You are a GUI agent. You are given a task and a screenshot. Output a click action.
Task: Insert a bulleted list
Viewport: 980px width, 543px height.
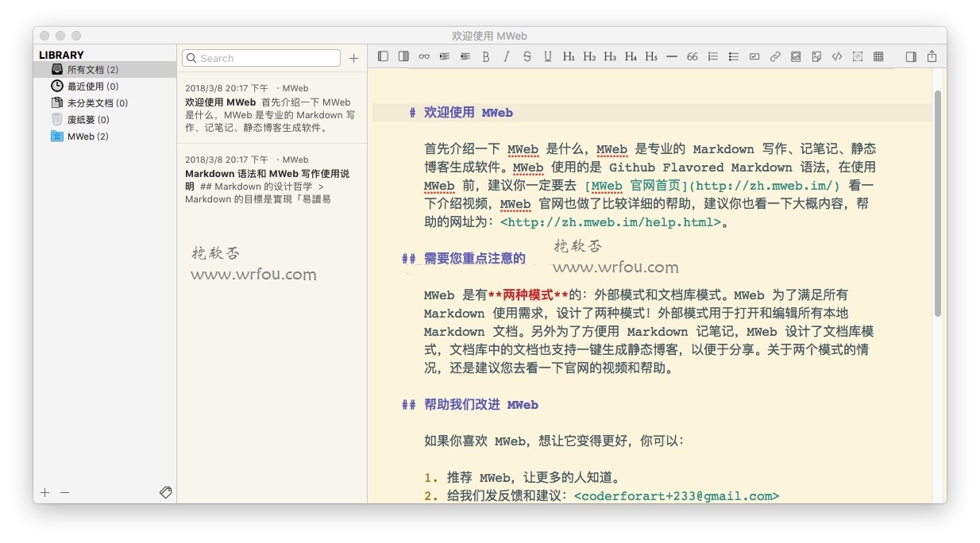pyautogui.click(x=734, y=56)
